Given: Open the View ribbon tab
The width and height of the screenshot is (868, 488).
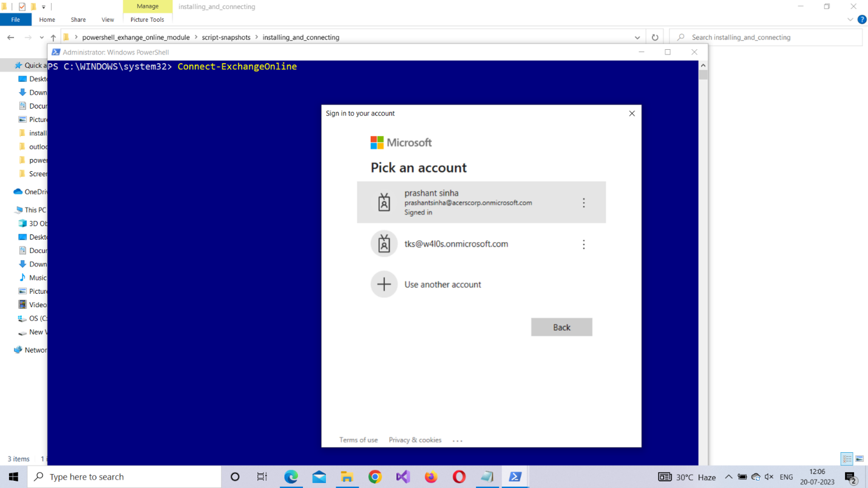Looking at the screenshot, I should pyautogui.click(x=107, y=19).
